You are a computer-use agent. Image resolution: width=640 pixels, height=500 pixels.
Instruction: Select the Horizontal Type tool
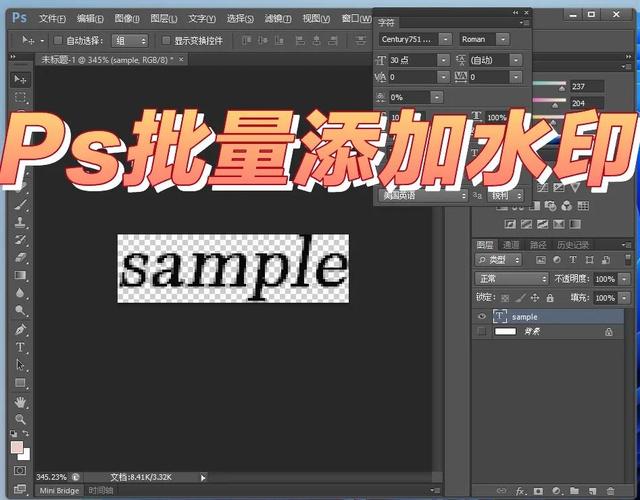[x=20, y=347]
